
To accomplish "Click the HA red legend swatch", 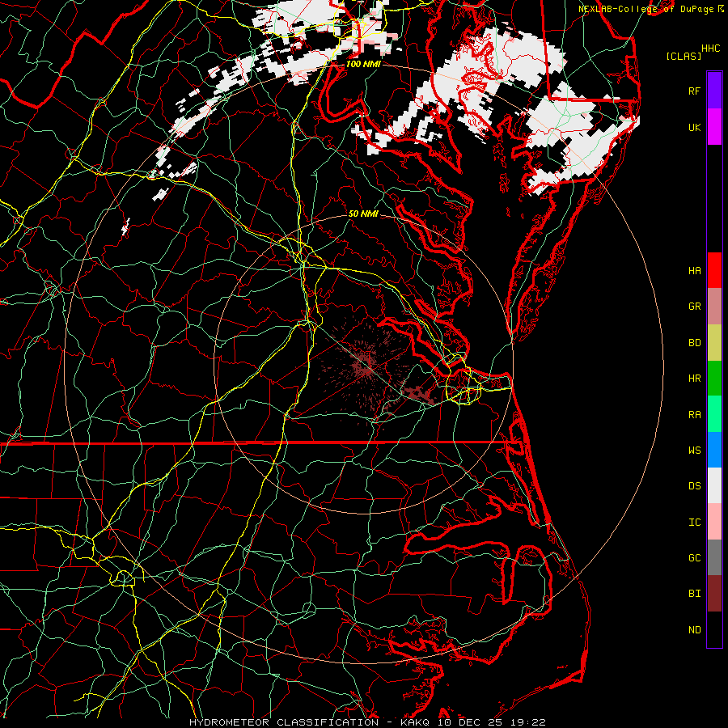I will point(714,270).
